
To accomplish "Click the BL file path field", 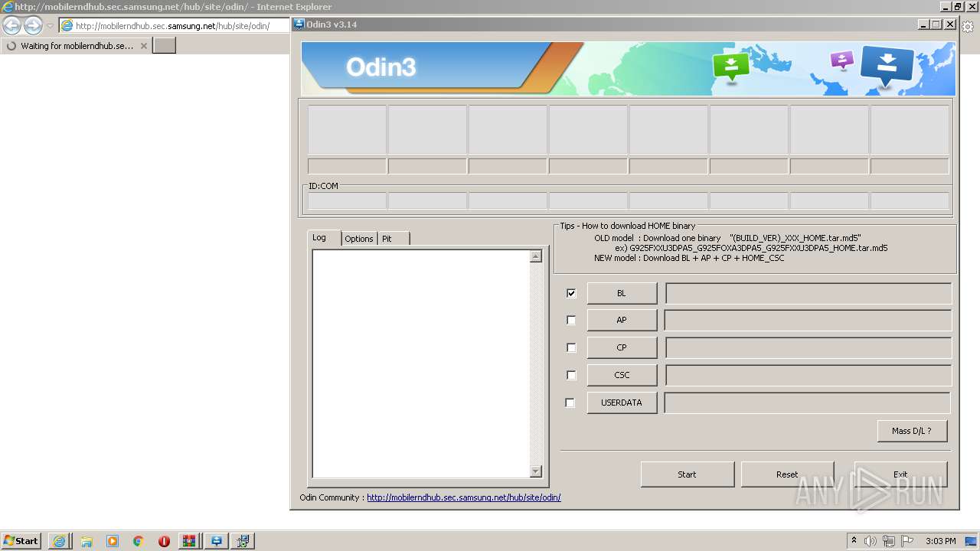I will [x=808, y=293].
